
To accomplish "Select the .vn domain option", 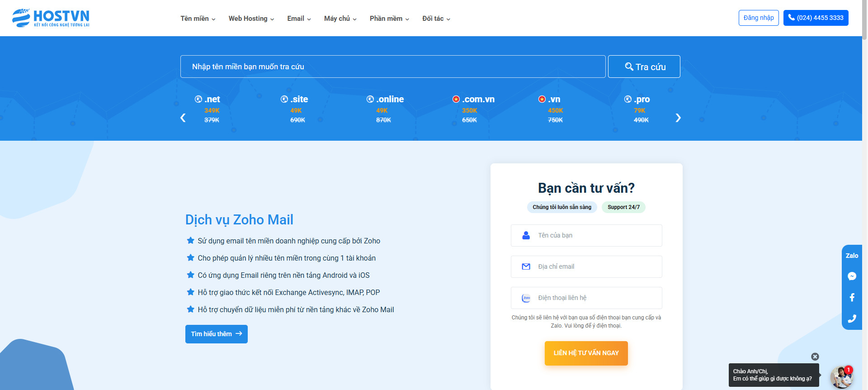I will tap(554, 99).
